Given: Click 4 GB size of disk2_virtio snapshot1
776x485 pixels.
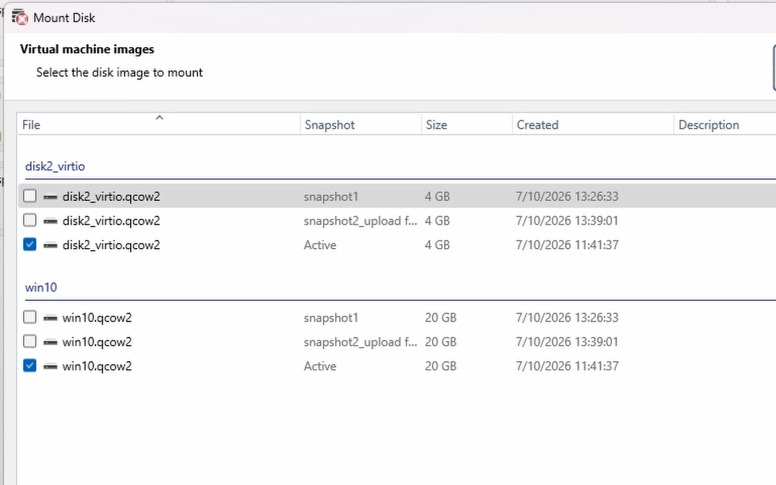Looking at the screenshot, I should tap(437, 196).
